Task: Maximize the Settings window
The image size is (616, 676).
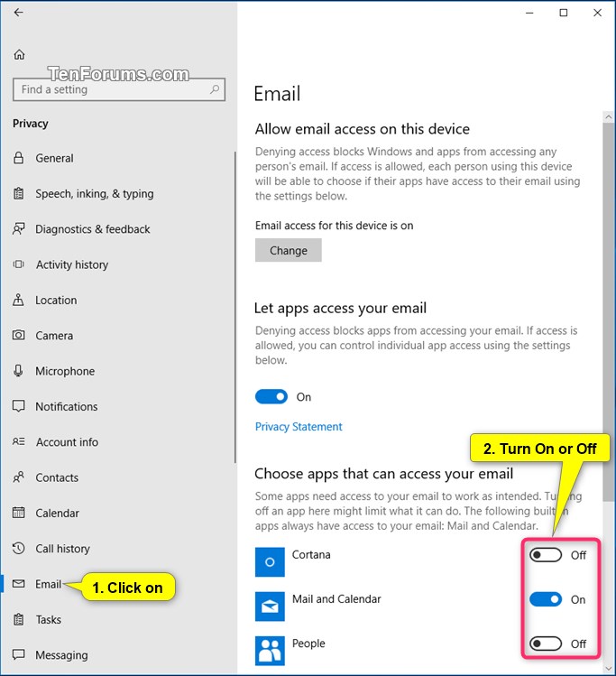Action: 563,13
